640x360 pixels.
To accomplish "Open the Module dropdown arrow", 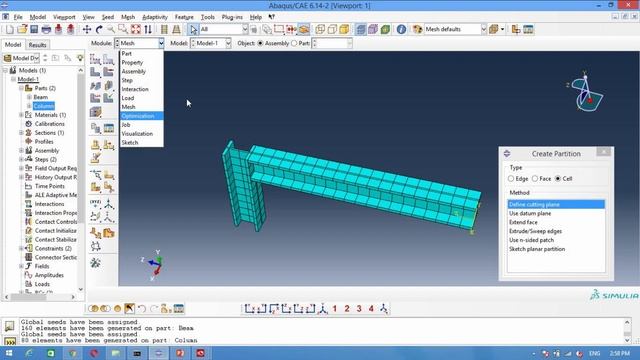I will (161, 43).
